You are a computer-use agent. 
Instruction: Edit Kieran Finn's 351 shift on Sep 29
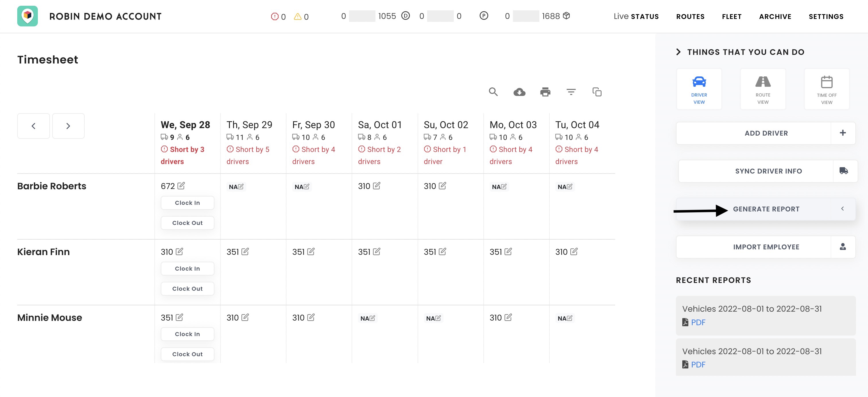pos(245,252)
